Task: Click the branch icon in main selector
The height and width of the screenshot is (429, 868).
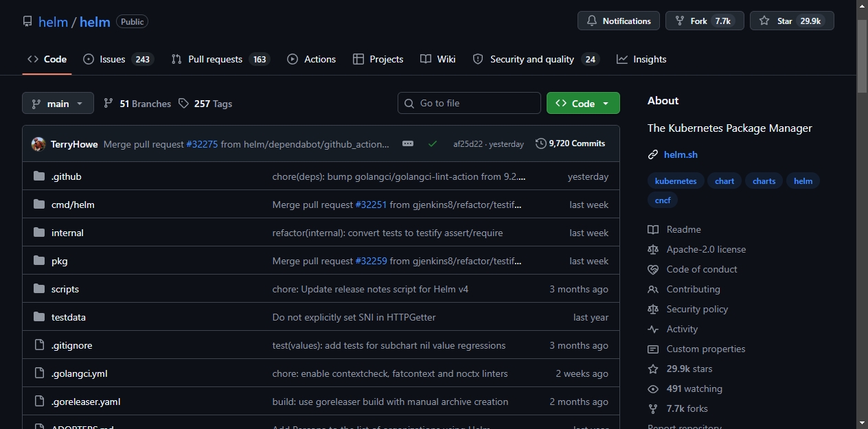Action: coord(36,104)
